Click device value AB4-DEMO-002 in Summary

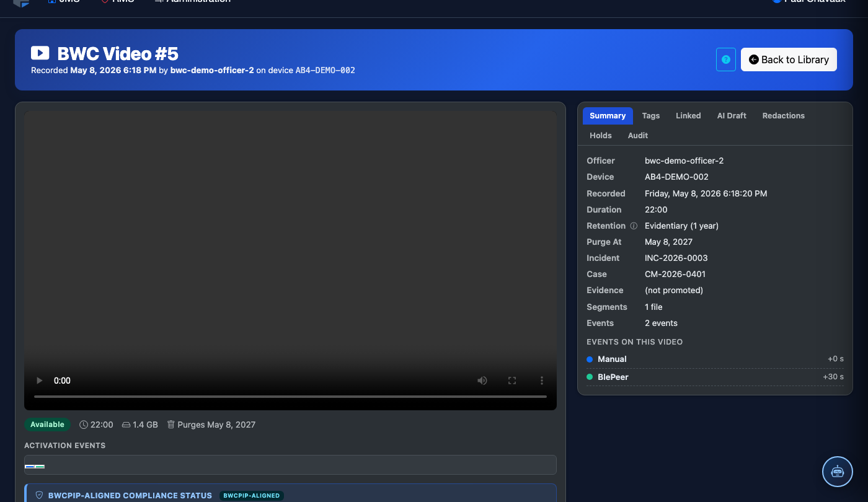pyautogui.click(x=676, y=177)
